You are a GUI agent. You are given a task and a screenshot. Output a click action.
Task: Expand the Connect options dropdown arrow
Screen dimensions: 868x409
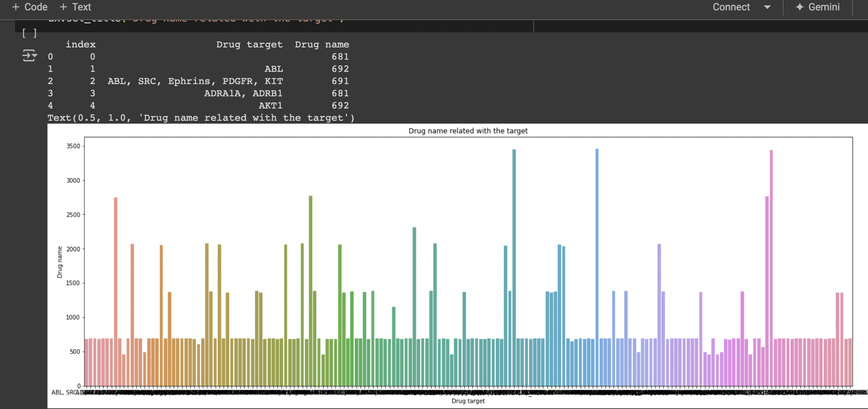coord(767,7)
